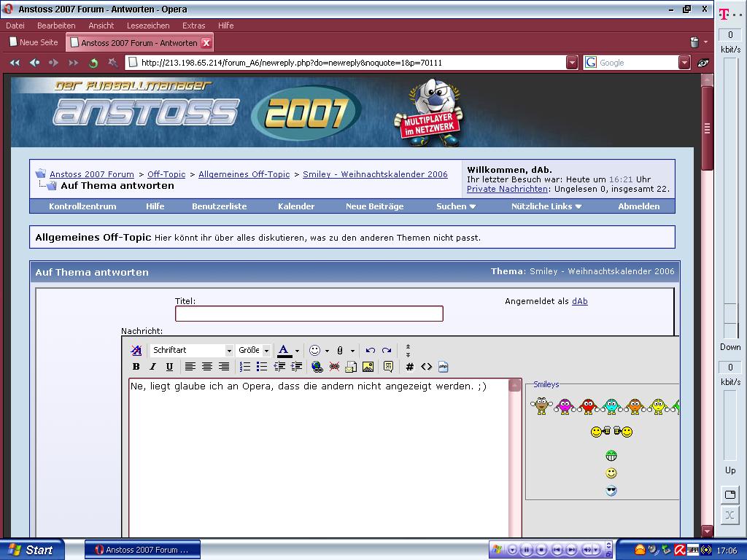The height and width of the screenshot is (560, 747).
Task: Pause playback in the taskbar media player
Action: pyautogui.click(x=527, y=550)
